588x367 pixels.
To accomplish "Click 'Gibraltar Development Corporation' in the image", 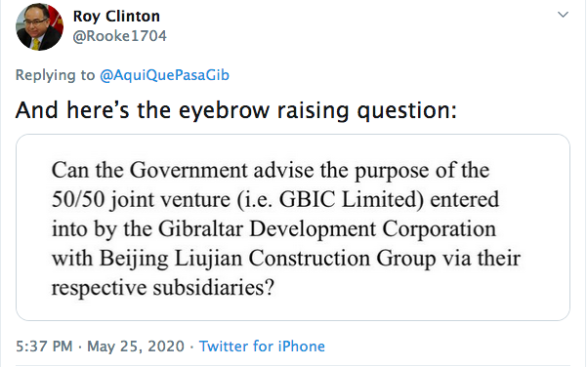I will (327, 228).
